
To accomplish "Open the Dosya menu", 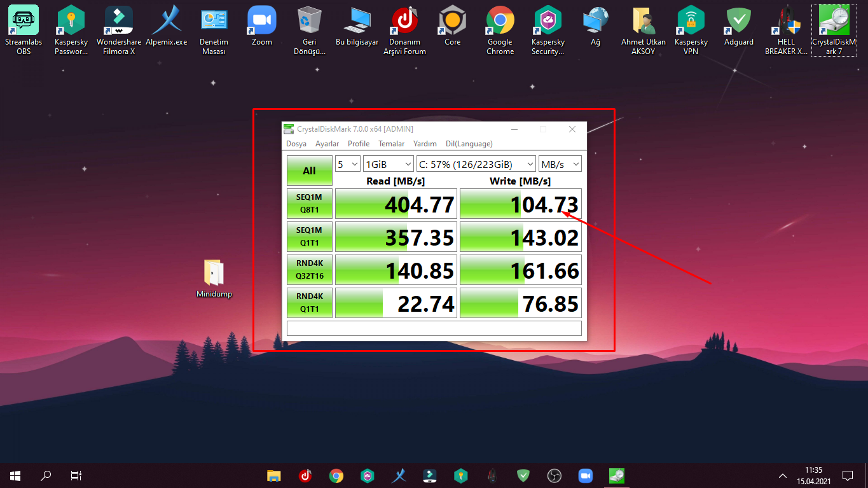I will pyautogui.click(x=296, y=144).
